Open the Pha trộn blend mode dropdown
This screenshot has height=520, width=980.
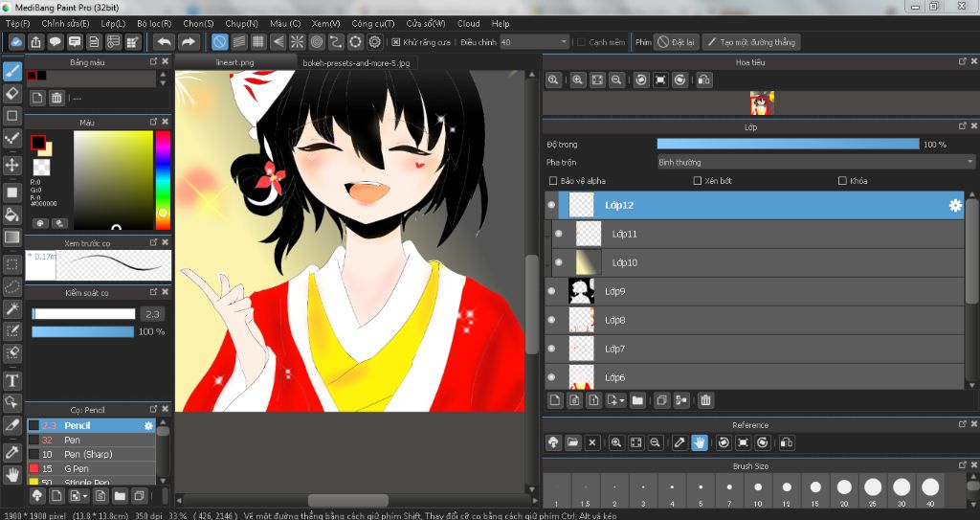coord(815,163)
